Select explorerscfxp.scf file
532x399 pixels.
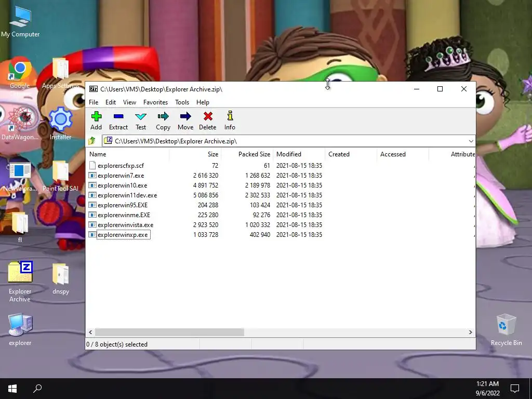(x=121, y=166)
